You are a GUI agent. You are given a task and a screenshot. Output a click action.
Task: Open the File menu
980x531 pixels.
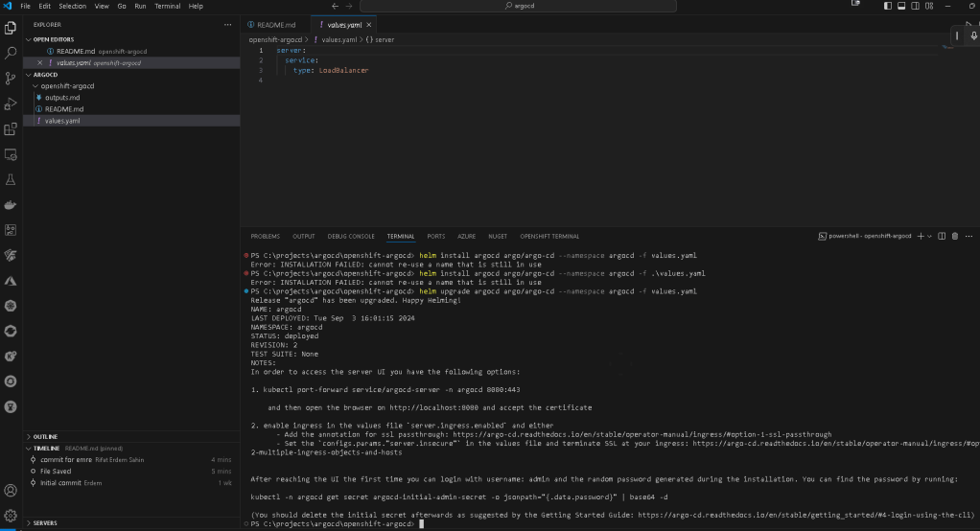click(x=26, y=7)
